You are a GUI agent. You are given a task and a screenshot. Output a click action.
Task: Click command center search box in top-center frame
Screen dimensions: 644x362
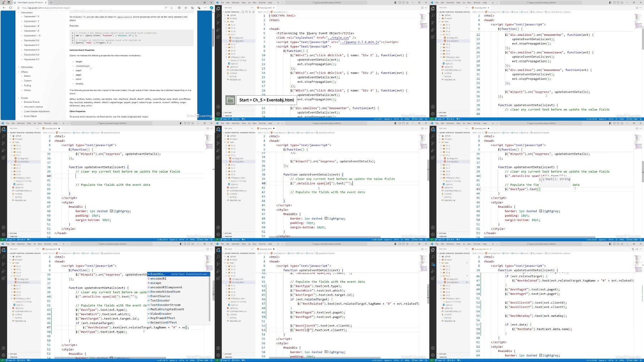tap(326, 3)
